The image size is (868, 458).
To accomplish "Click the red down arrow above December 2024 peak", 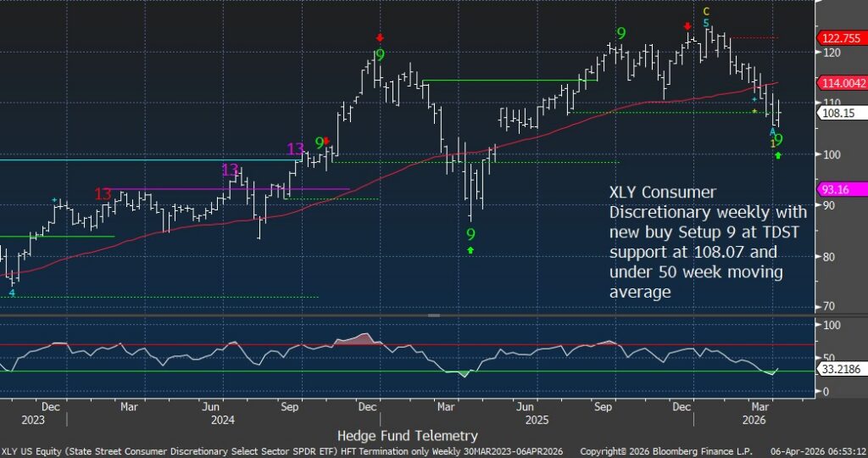I will point(380,37).
